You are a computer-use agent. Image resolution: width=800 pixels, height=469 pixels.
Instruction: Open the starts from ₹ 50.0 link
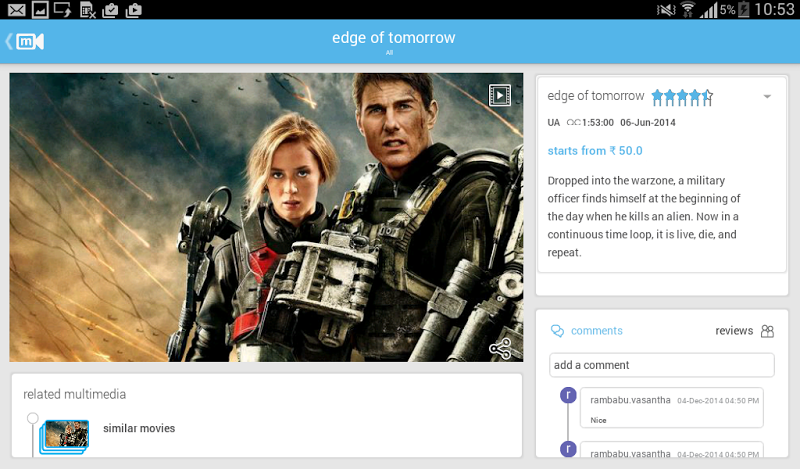595,151
